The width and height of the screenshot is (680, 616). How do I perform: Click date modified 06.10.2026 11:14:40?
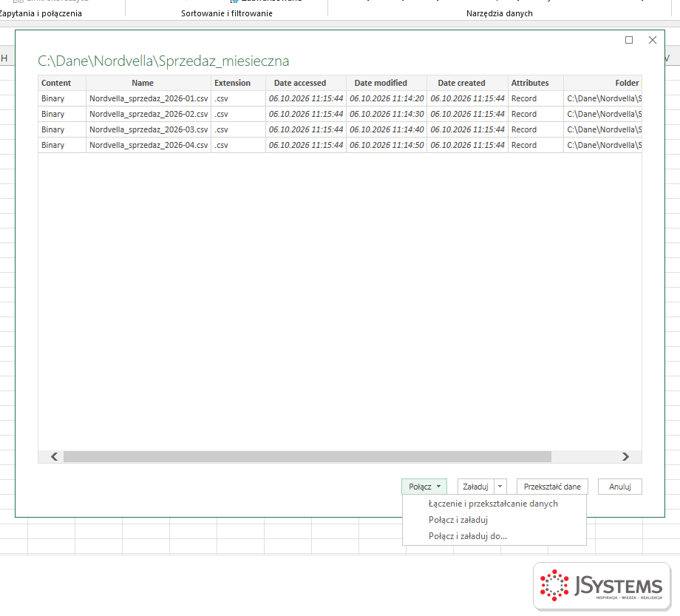387,129
